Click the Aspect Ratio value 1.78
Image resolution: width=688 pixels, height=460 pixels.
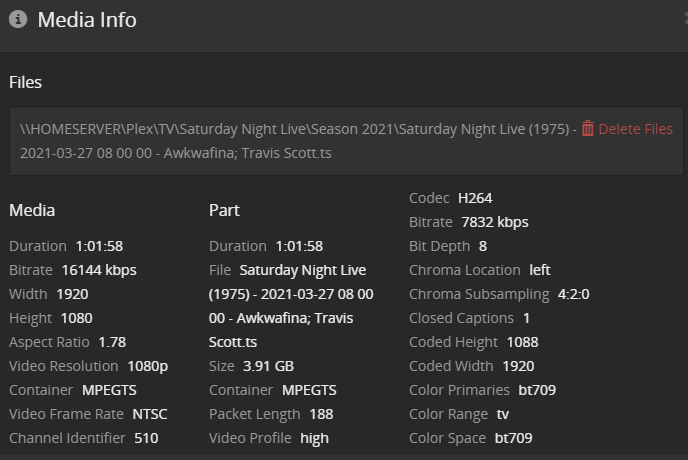(112, 342)
